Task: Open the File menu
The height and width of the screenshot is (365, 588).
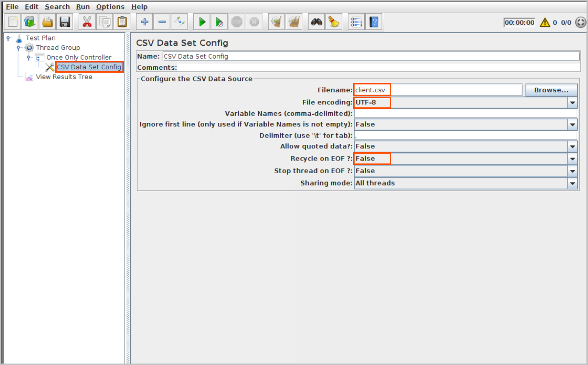Action: click(12, 7)
